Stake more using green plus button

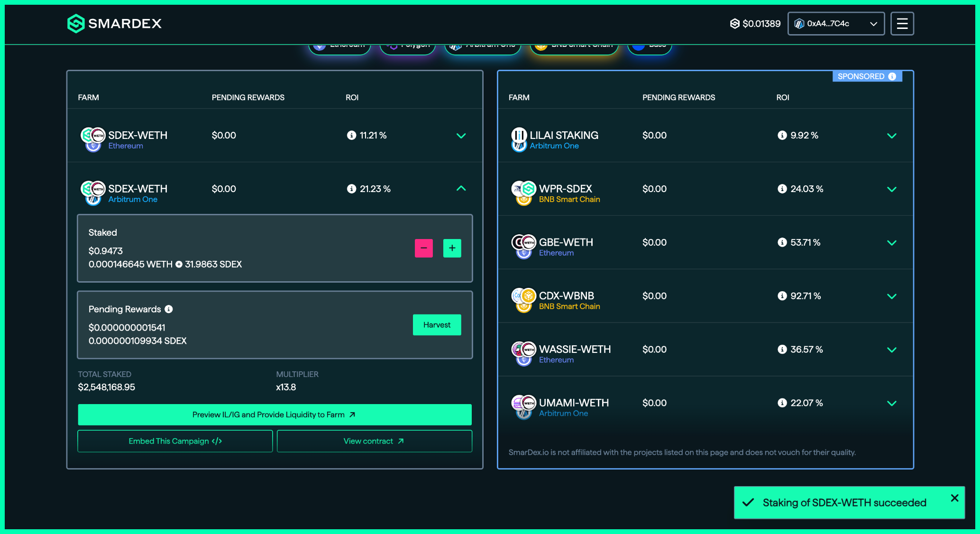(452, 248)
